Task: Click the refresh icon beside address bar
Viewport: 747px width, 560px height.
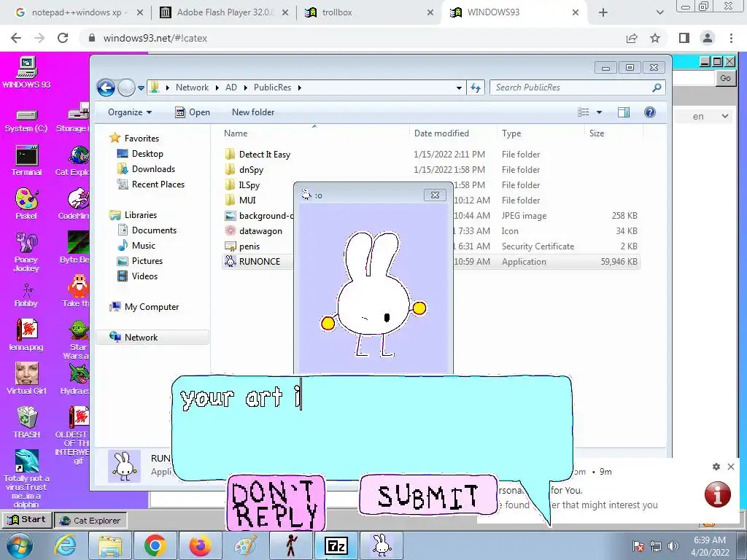Action: click(476, 87)
